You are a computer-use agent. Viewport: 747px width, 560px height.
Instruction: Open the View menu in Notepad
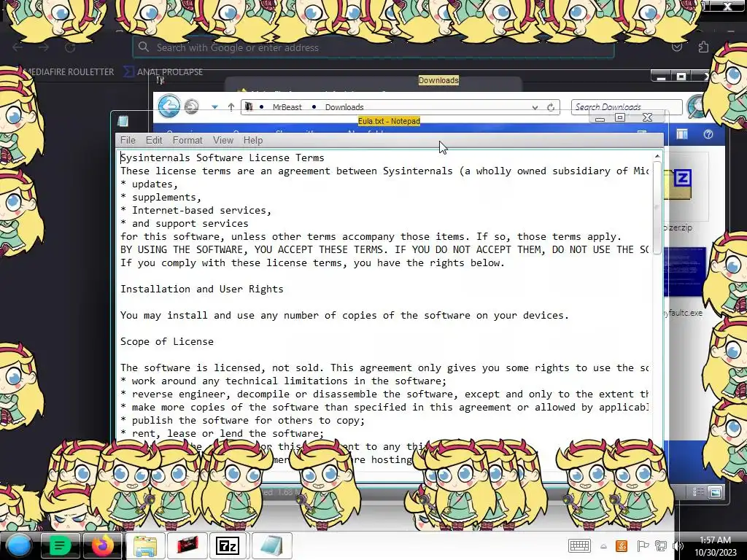click(x=223, y=140)
